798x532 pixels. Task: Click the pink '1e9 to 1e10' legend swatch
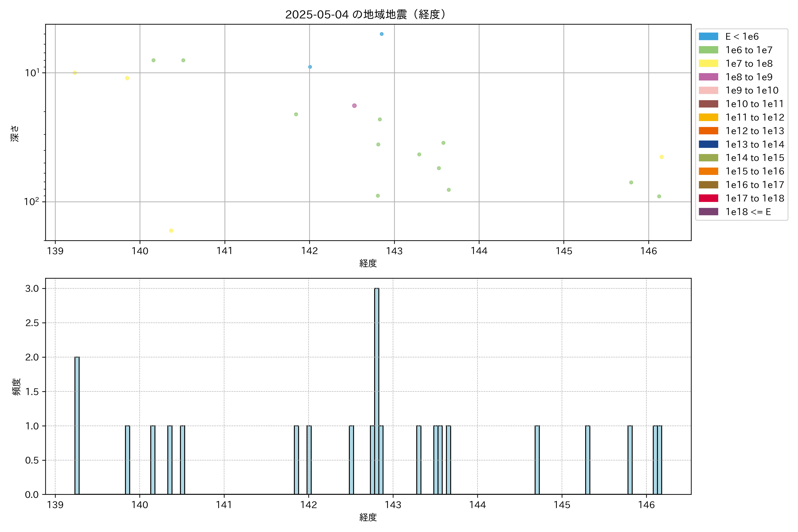point(708,90)
